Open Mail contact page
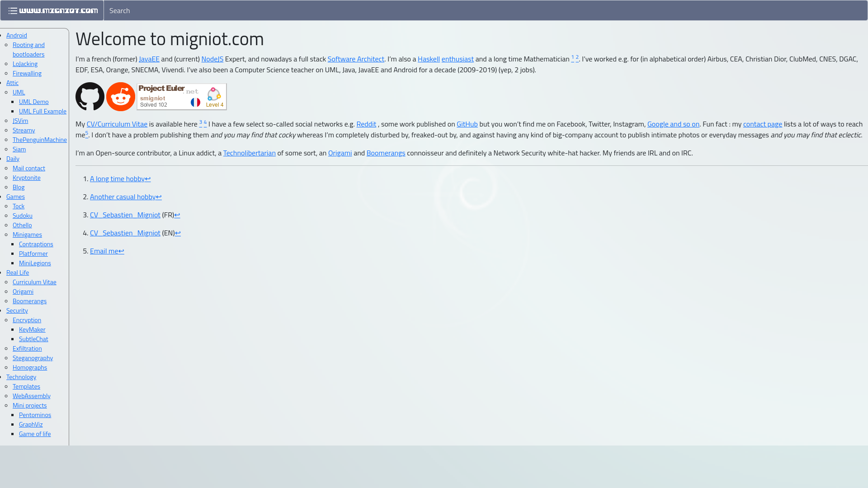Screen dimensions: 868x488 coord(29,168)
